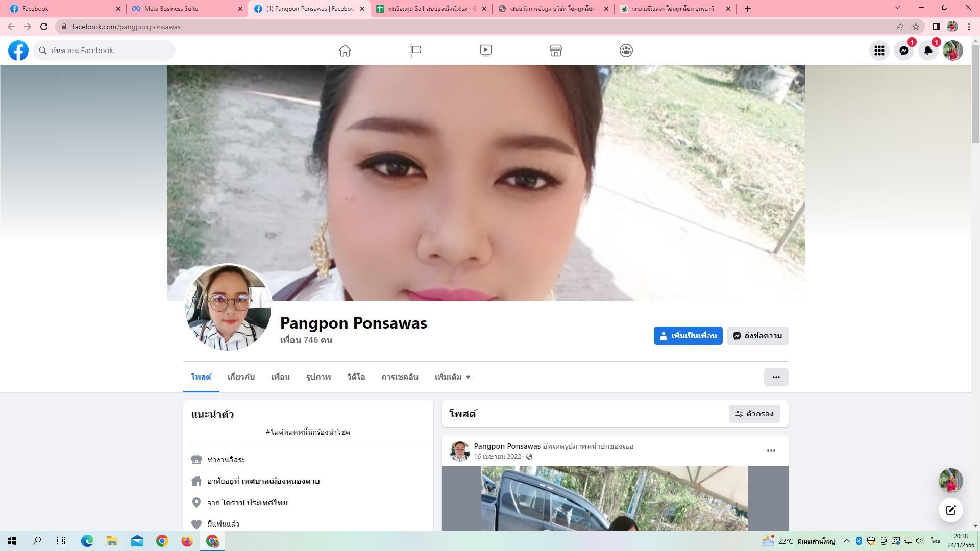980x551 pixels.
Task: Open the notifications bell icon
Action: click(928, 51)
